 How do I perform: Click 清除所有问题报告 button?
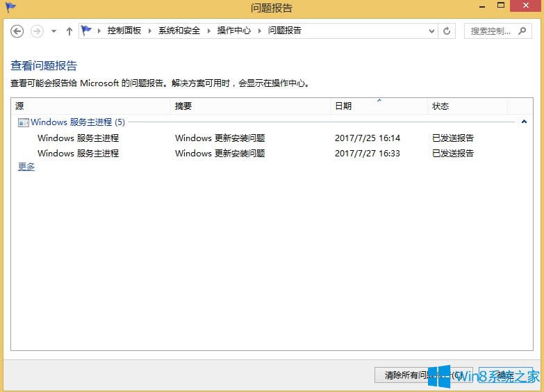[x=423, y=375]
